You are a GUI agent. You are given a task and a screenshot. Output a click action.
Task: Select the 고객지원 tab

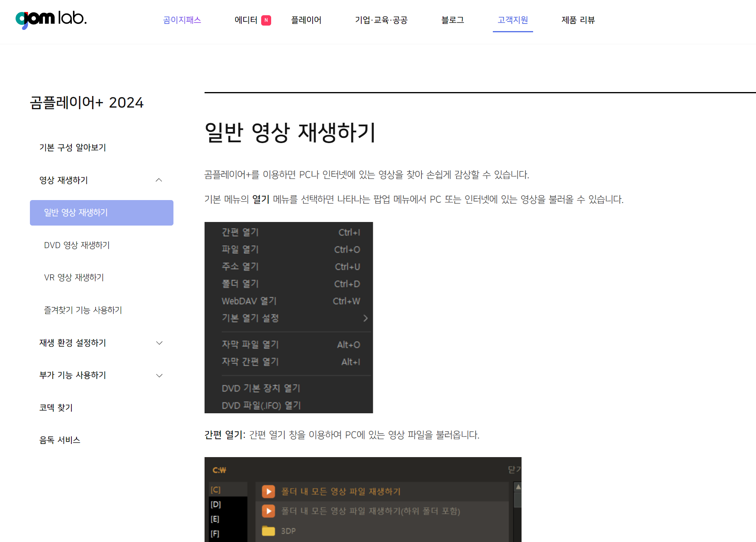click(x=513, y=20)
